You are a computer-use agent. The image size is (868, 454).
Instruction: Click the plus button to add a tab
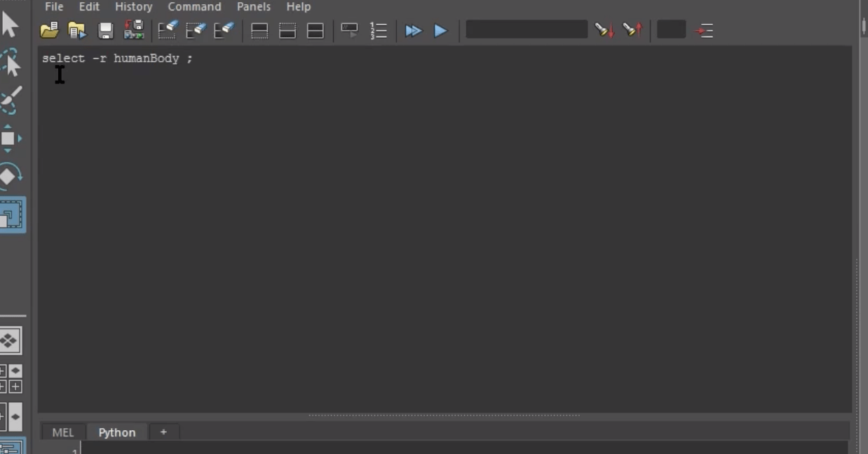click(x=163, y=432)
